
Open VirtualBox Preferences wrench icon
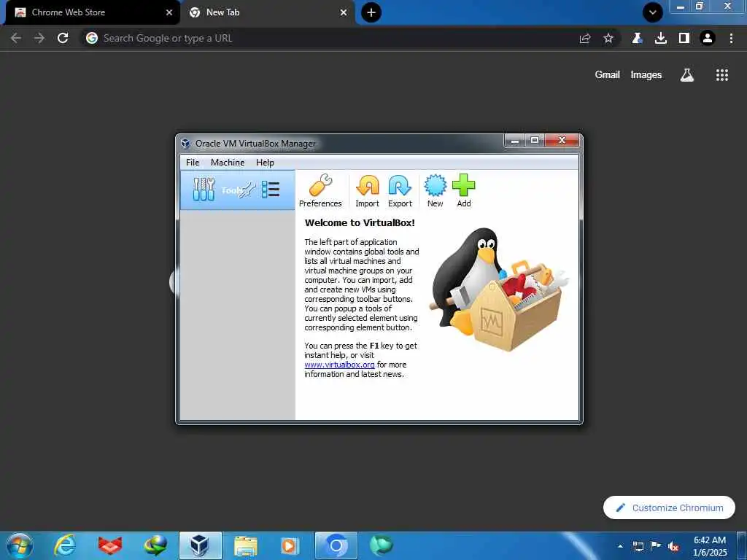pos(320,190)
